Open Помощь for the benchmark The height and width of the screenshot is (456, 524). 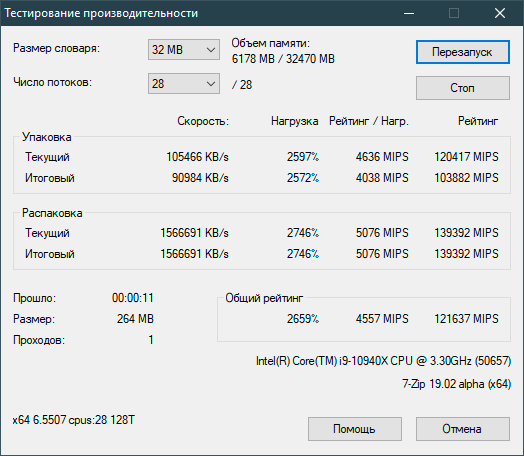tap(355, 429)
